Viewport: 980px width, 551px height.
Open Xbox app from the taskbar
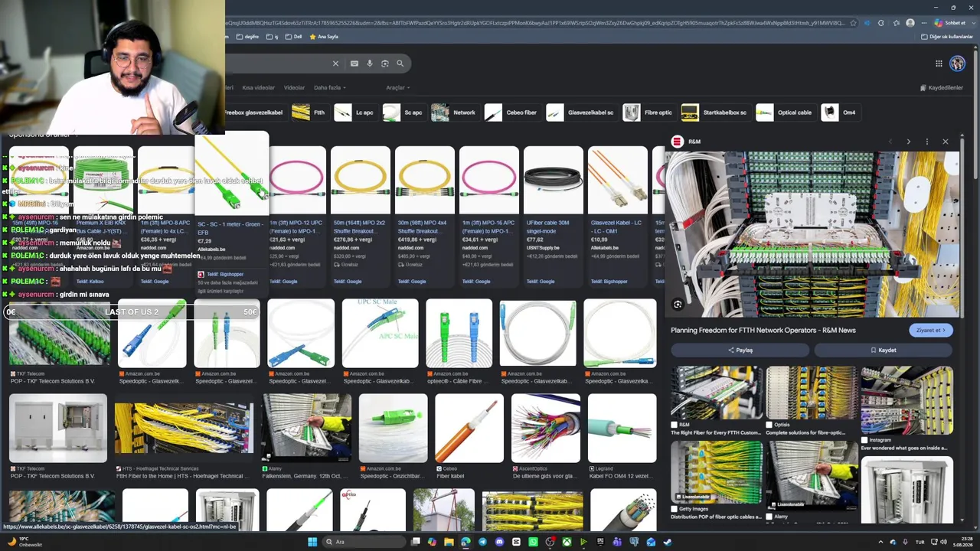coord(567,542)
